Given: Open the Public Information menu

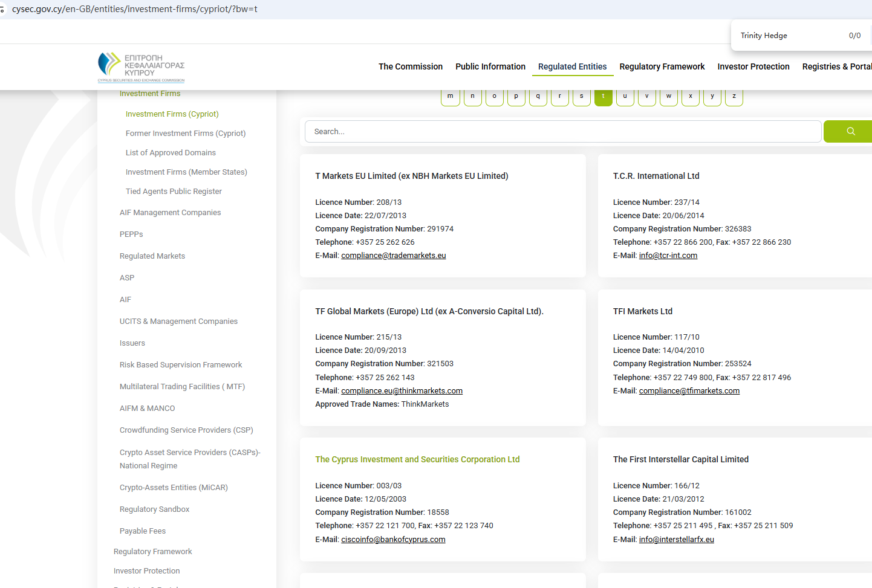Looking at the screenshot, I should (x=490, y=66).
